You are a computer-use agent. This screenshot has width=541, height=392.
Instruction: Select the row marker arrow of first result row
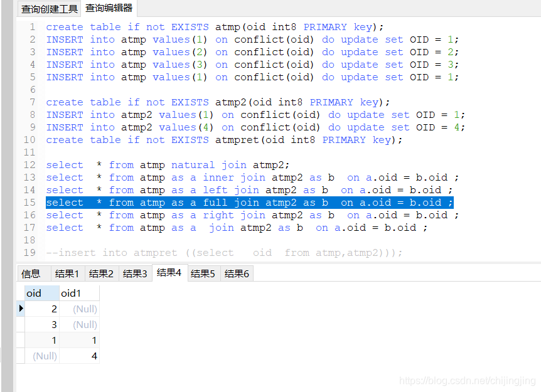coord(21,308)
